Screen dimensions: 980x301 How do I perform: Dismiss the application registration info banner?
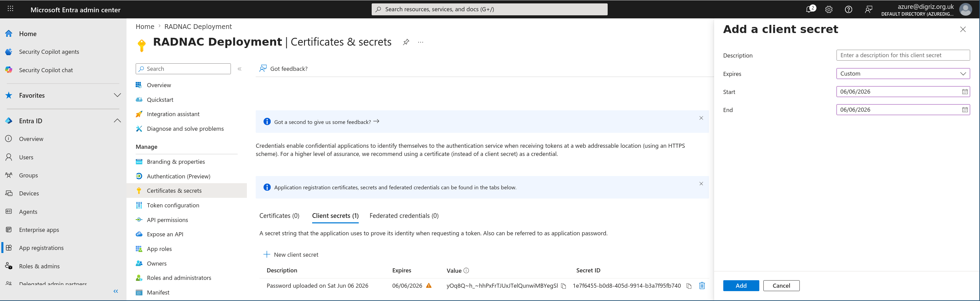pyautogui.click(x=701, y=184)
